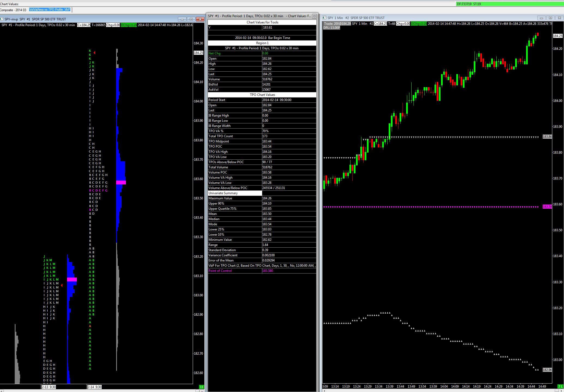Image resolution: width=564 pixels, height=392 pixels.
Task: Click SPY 1 Min chart window icon
Action: pos(324,18)
